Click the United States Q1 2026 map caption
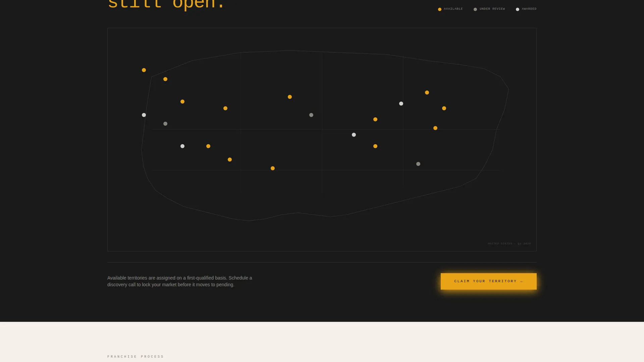This screenshot has height=362, width=644. (x=509, y=244)
